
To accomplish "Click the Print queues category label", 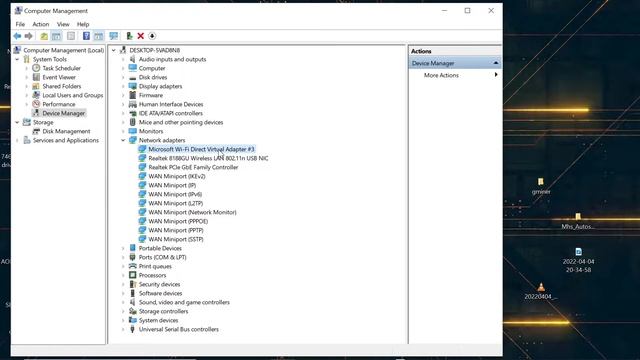I will point(155,266).
